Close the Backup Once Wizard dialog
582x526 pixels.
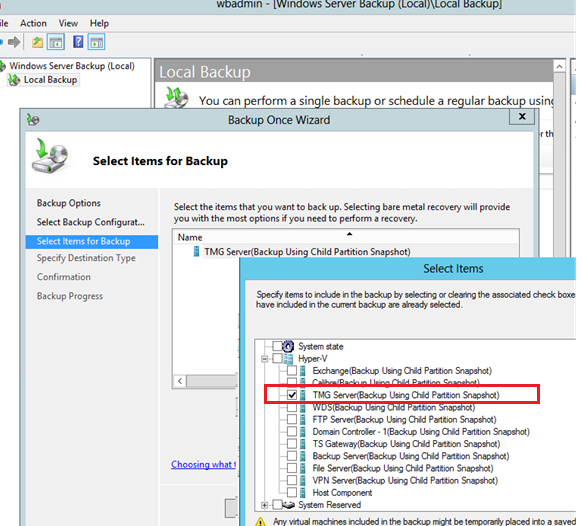pyautogui.click(x=522, y=117)
